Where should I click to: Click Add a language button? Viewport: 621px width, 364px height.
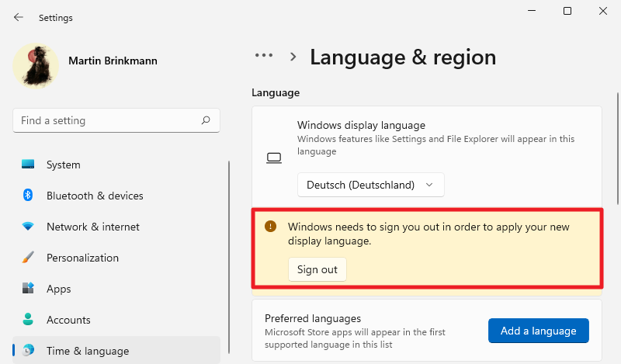click(x=538, y=331)
